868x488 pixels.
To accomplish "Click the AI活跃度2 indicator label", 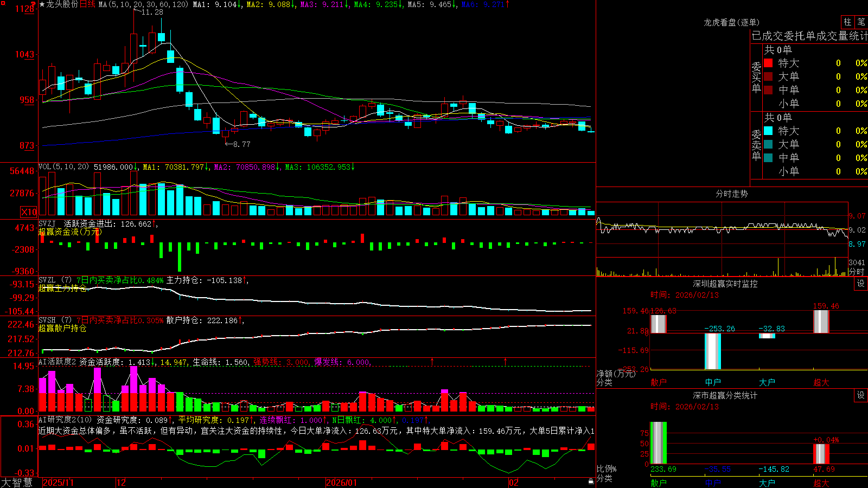I will 58,362.
